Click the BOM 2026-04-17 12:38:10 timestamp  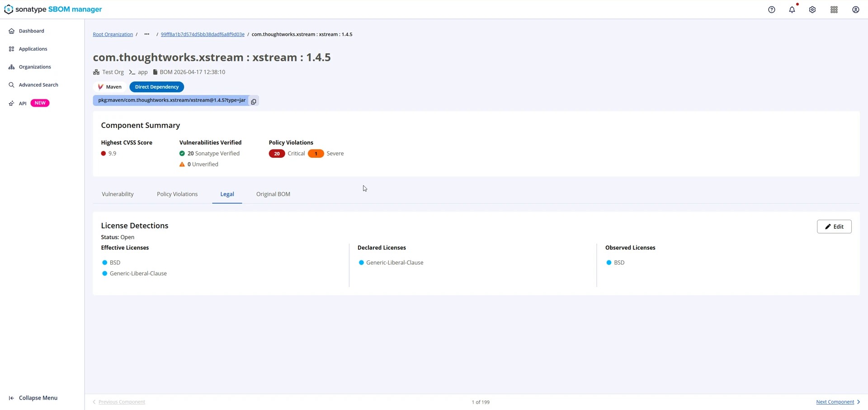coord(193,72)
